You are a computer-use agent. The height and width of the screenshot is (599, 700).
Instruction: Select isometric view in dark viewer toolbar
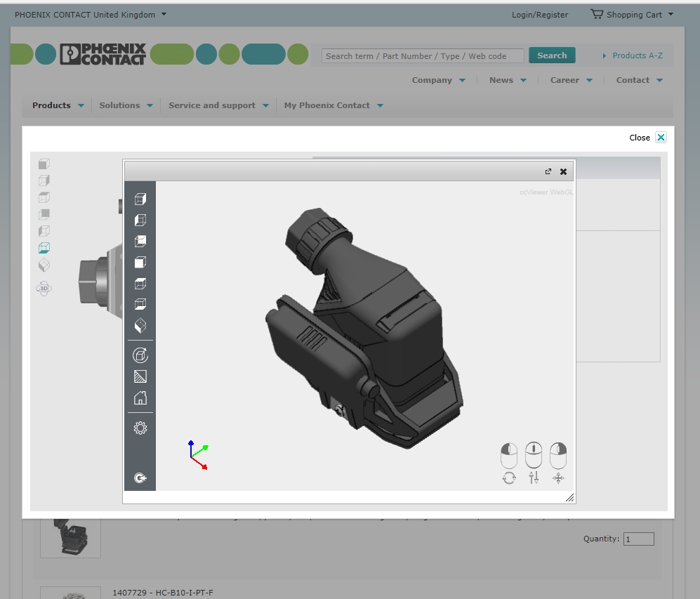pos(140,326)
